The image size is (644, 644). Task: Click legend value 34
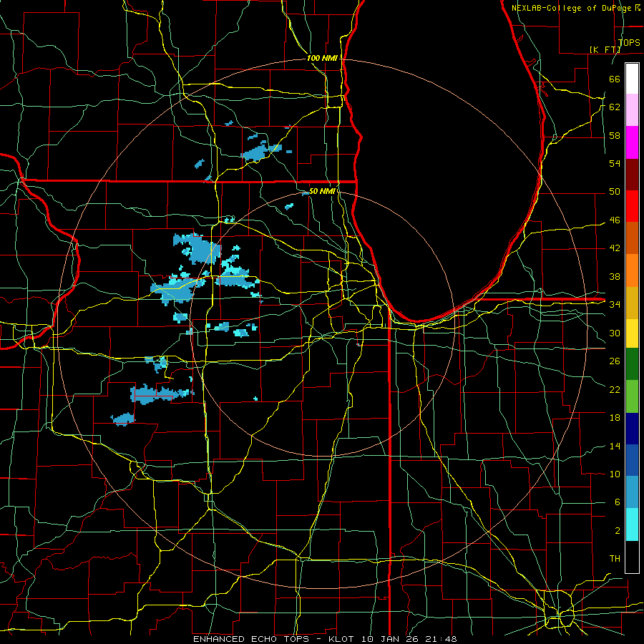(615, 304)
